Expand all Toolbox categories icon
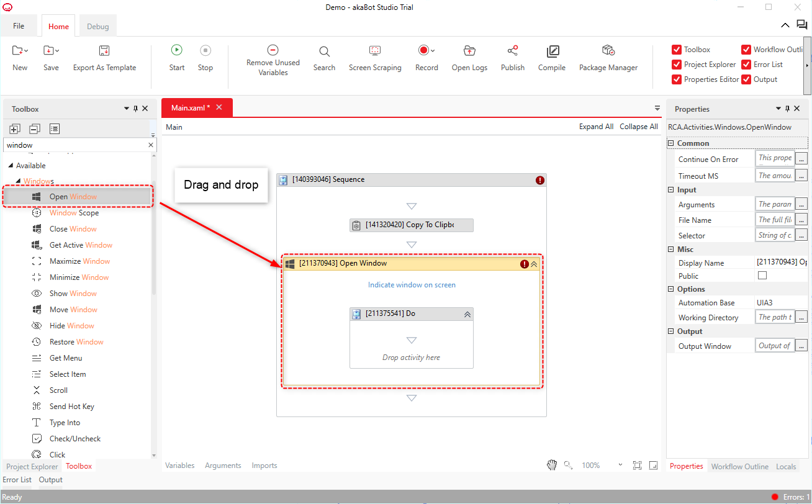This screenshot has height=504, width=812. click(x=15, y=128)
